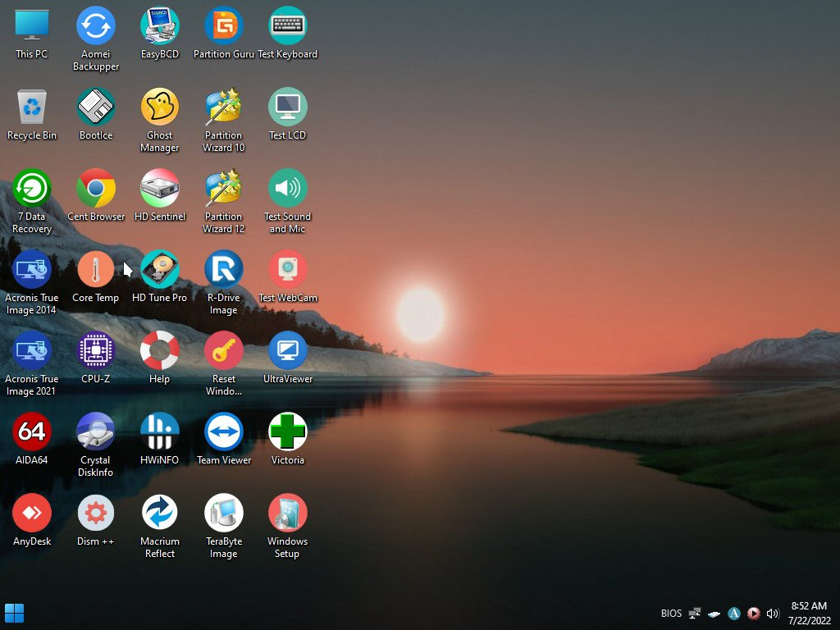Open Macrium Reflect shortcut
Screen dimensions: 840x630
(x=159, y=514)
